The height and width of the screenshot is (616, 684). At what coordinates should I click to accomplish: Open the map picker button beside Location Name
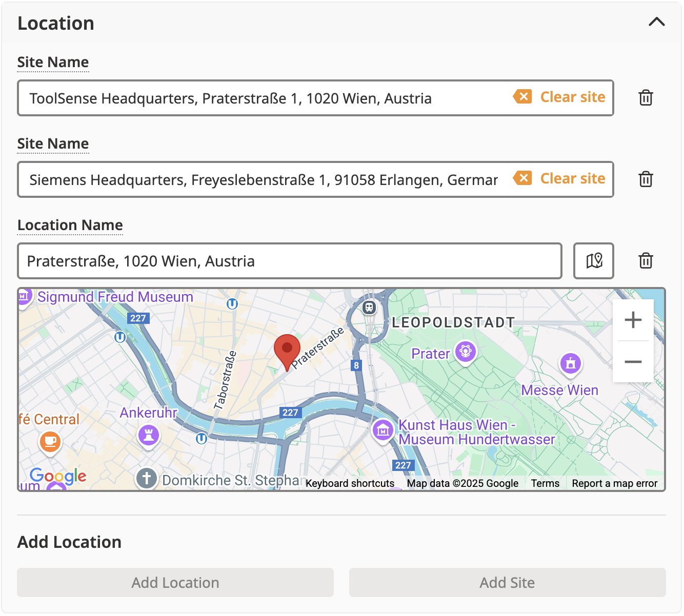tap(594, 261)
